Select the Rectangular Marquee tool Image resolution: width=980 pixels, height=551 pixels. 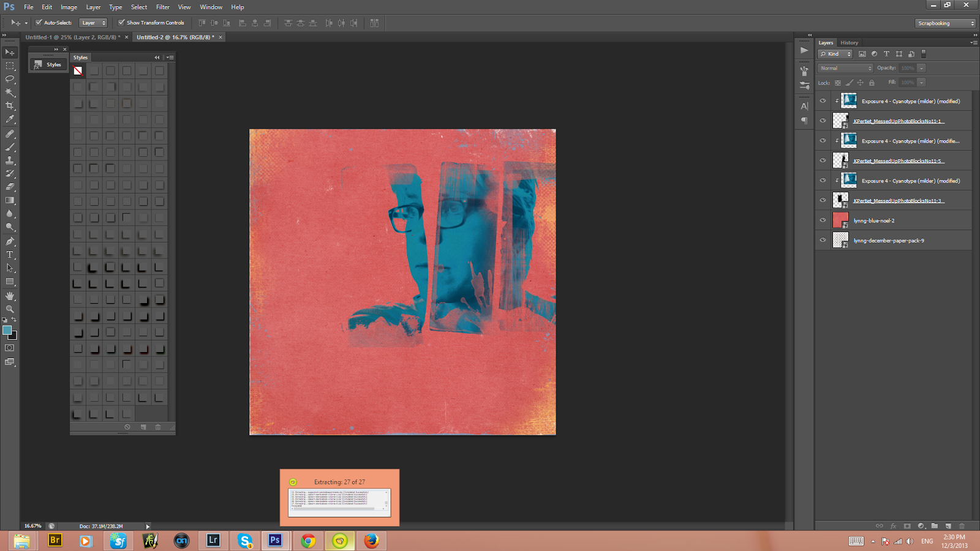pos(10,66)
